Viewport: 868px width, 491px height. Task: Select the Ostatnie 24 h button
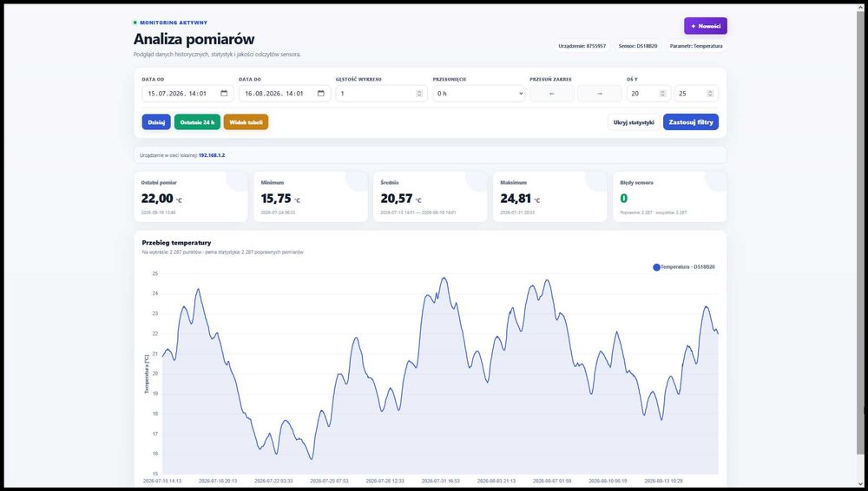[x=197, y=122]
